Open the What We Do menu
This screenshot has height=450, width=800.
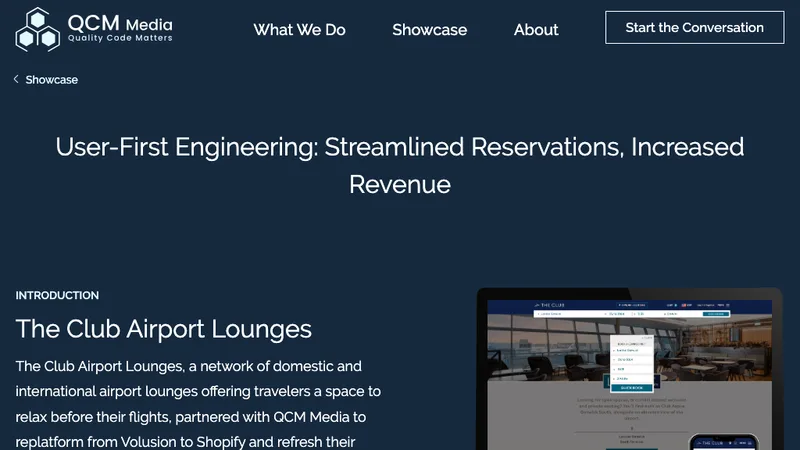299,30
